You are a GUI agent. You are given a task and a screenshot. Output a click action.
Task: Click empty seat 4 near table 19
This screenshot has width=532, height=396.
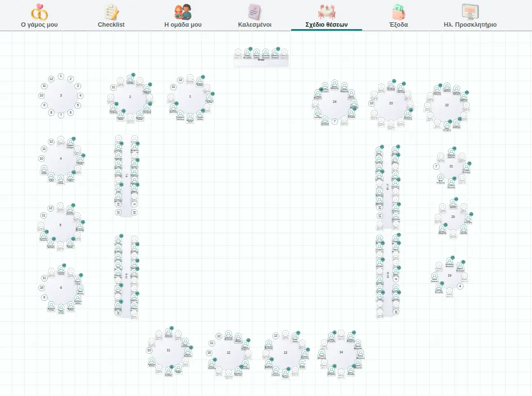click(459, 286)
